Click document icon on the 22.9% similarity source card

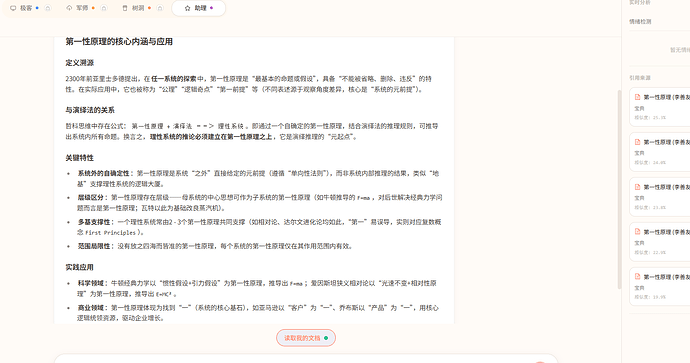[637, 231]
